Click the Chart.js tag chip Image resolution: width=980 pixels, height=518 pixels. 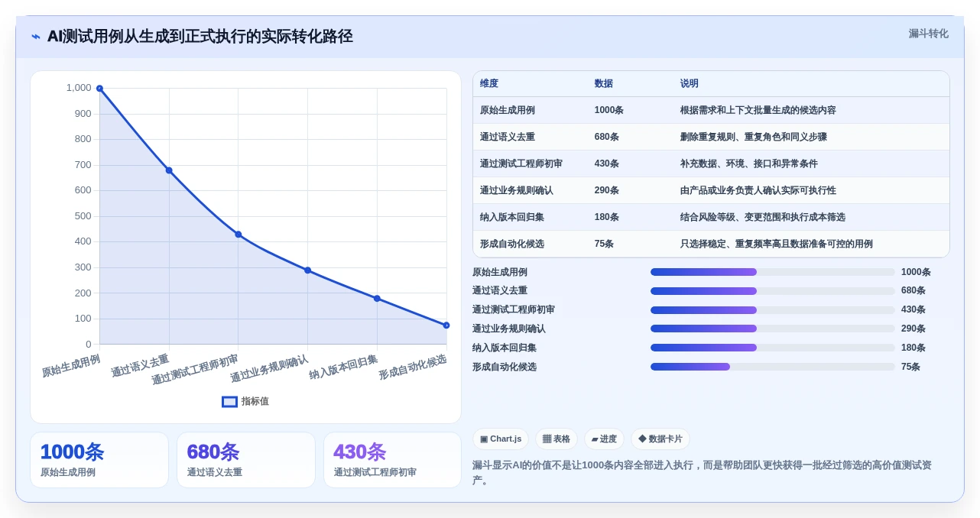tap(501, 439)
